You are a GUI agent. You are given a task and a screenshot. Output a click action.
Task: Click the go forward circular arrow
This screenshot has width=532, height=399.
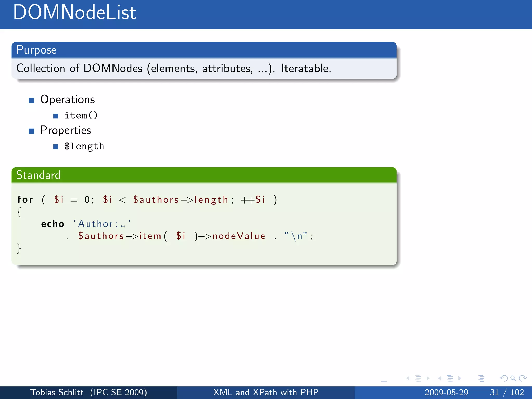coord(523,378)
